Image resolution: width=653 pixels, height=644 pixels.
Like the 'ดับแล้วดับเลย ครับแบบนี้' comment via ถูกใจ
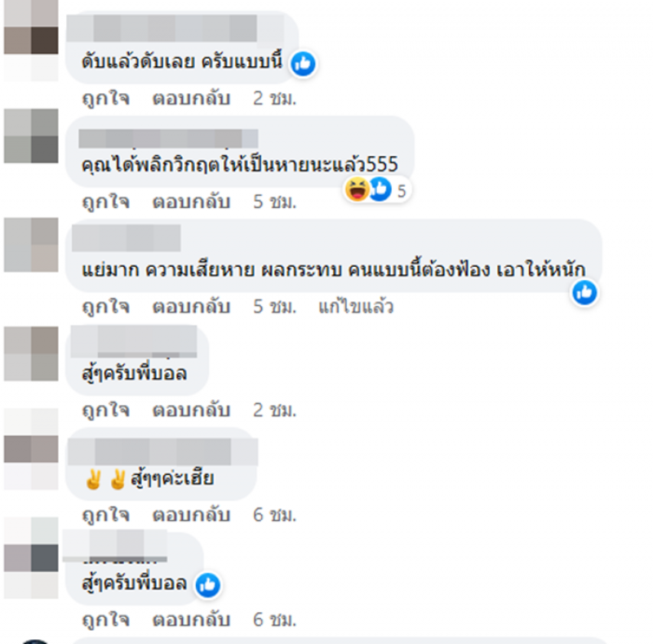coord(106,99)
